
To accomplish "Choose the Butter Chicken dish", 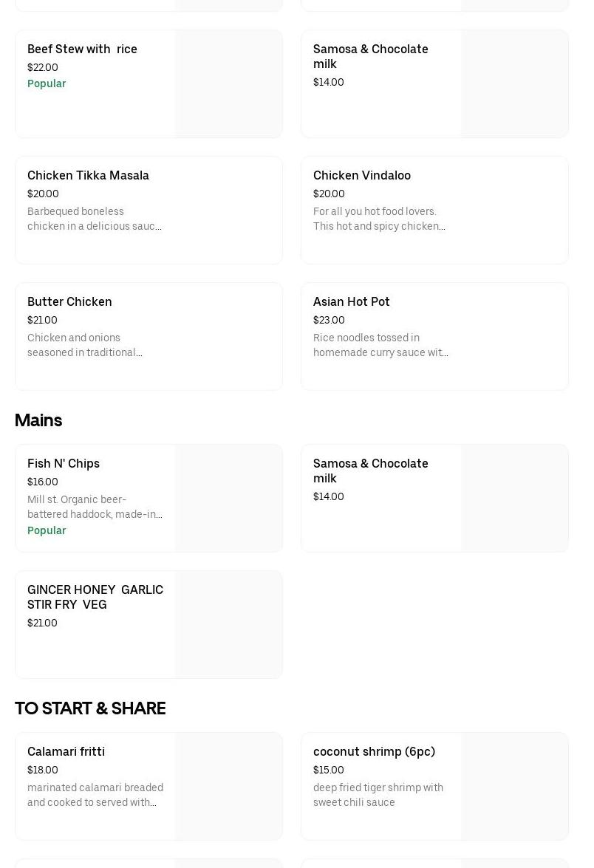I will coord(69,302).
